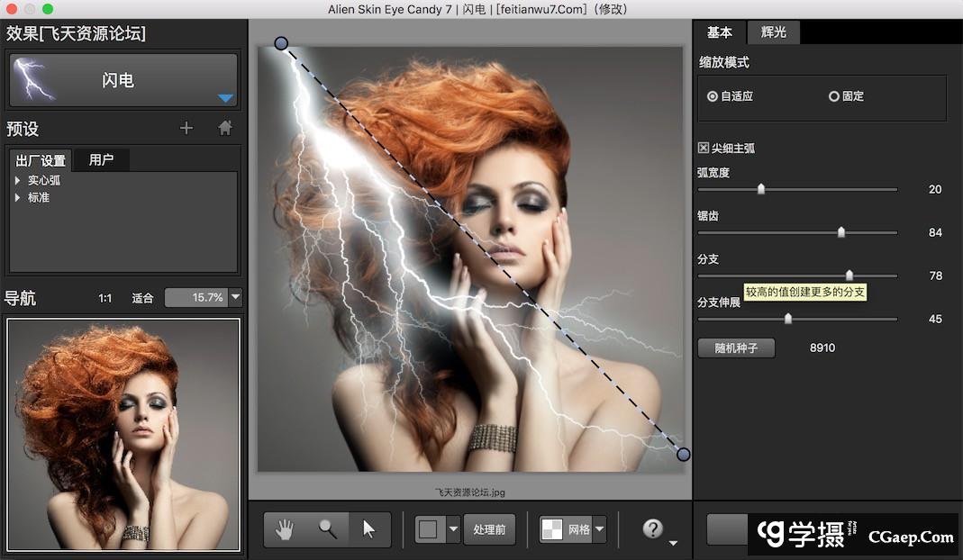Click the lightning effect thumbnail icon
This screenshot has height=560, width=963.
click(34, 80)
